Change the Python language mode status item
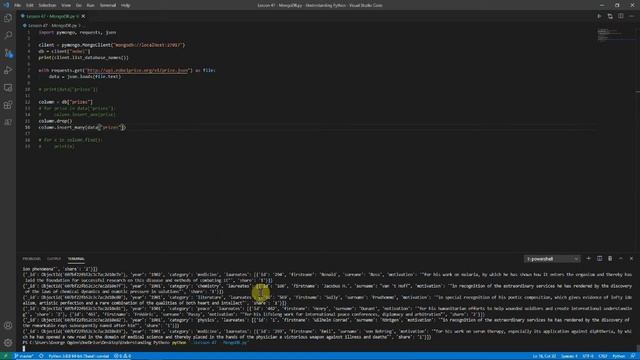Image resolution: width=640 pixels, height=360 pixels. [618, 356]
